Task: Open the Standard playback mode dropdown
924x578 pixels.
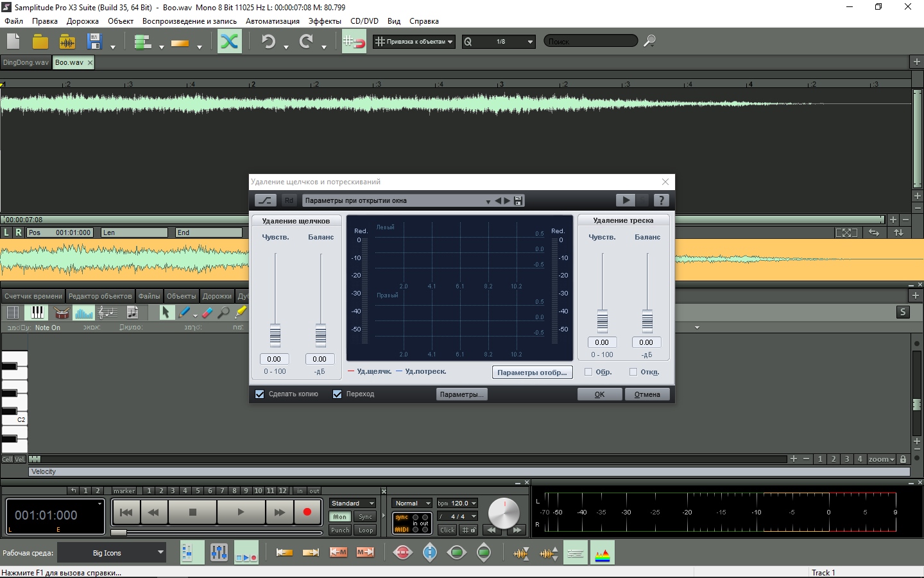Action: (353, 504)
